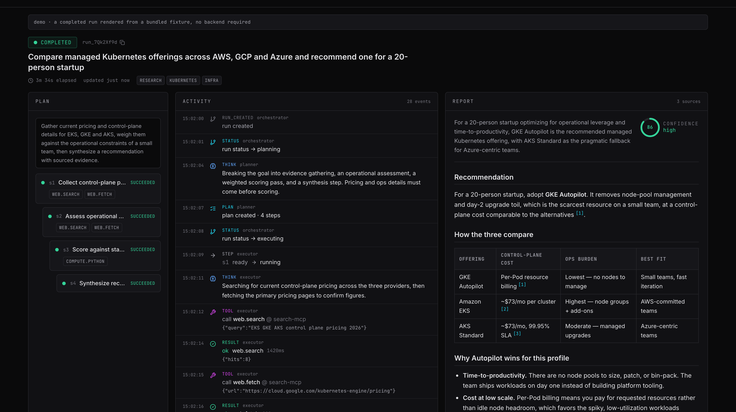Click WEB.FETCH chip under step s2
The image size is (736, 412).
(x=107, y=228)
